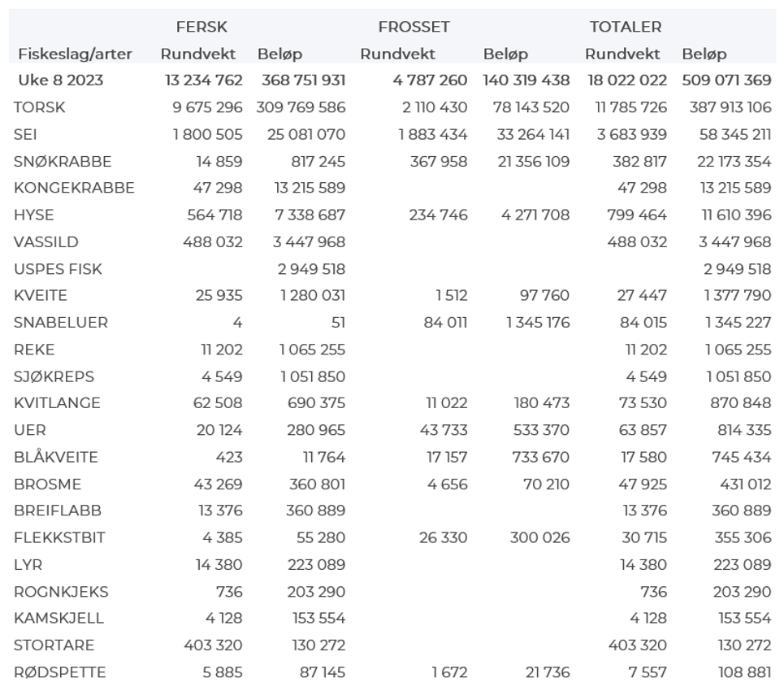The image size is (784, 691).
Task: Click the TOTALER column group header
Action: [x=626, y=27]
